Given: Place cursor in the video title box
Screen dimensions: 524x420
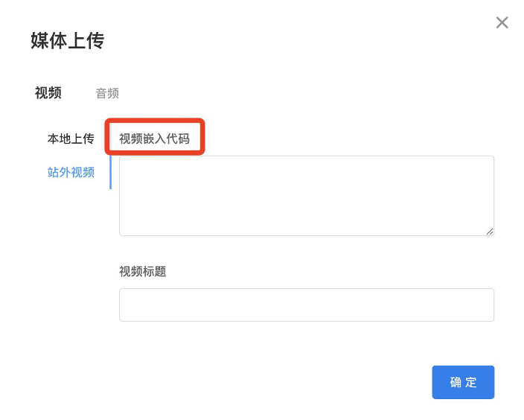Looking at the screenshot, I should click(306, 305).
